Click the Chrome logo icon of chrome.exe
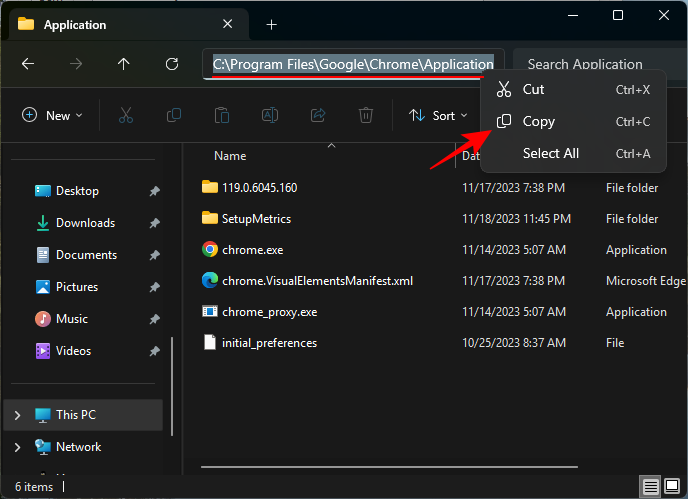 (210, 249)
